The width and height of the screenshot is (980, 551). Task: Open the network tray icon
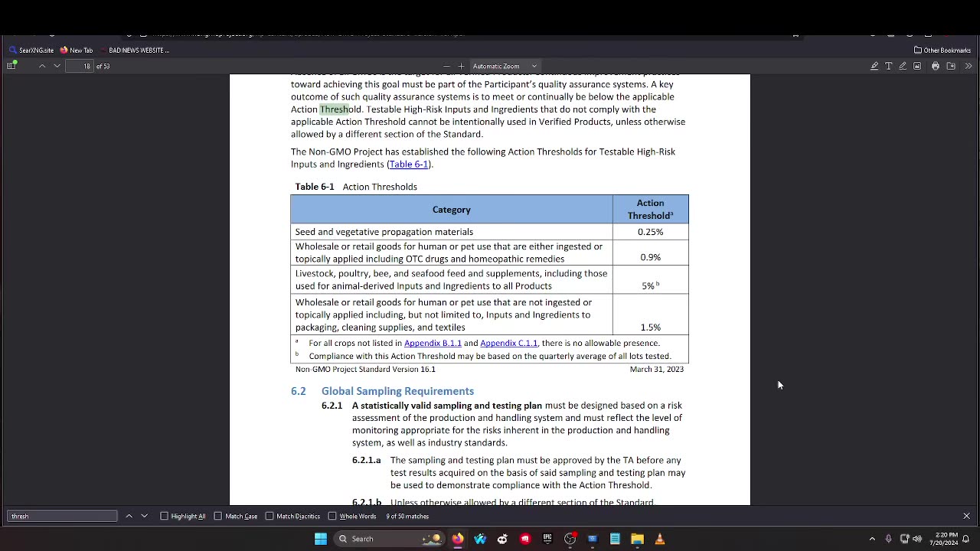tap(904, 539)
